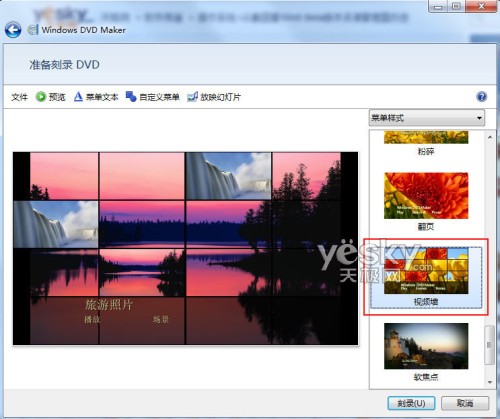The width and height of the screenshot is (500, 419).
Task: Click the 放映幻灯片 slideshow icon
Action: click(x=192, y=97)
